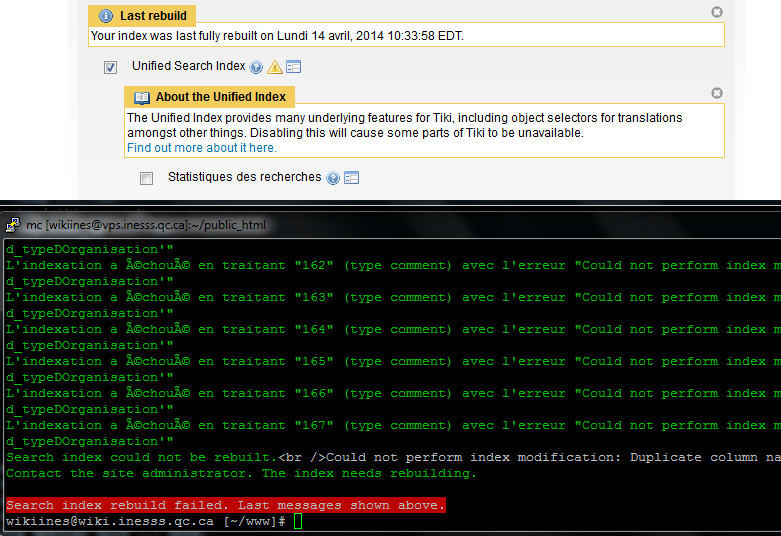The height and width of the screenshot is (536, 781).
Task: Click the terminal line mentioning "166"
Action: [393, 394]
